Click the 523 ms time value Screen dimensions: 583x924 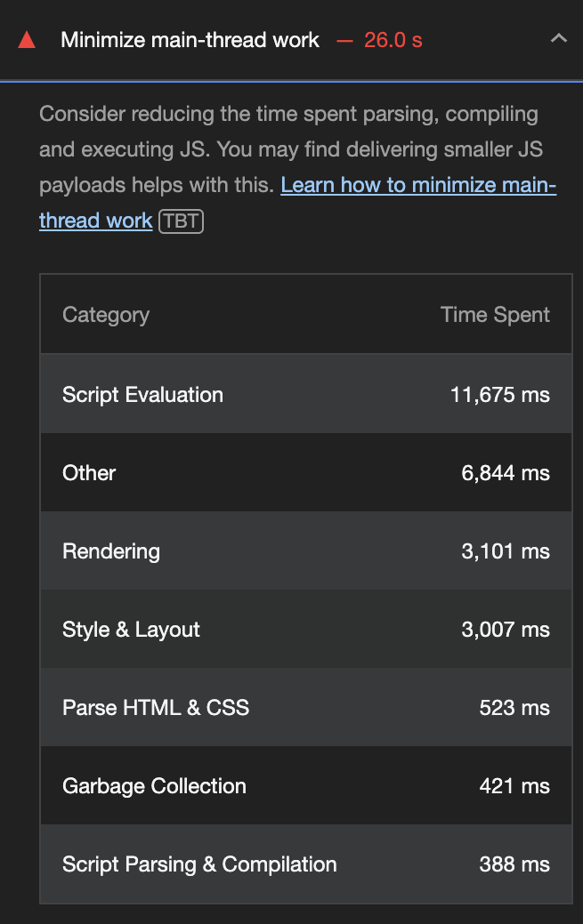514,708
